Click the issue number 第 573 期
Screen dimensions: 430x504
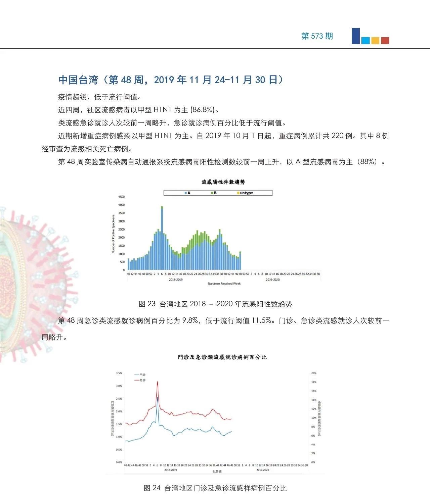pyautogui.click(x=317, y=36)
